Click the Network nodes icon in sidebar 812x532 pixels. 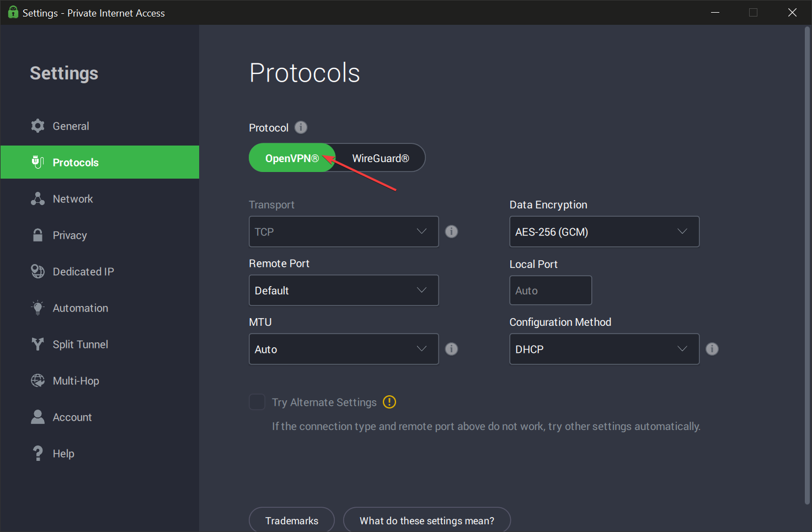click(x=38, y=198)
